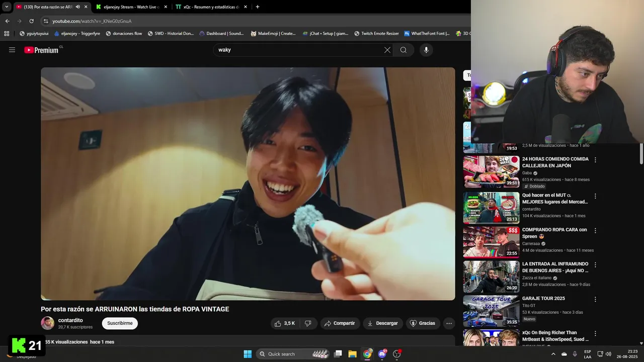Open WhatTheFont Font bookmark

pos(427,34)
